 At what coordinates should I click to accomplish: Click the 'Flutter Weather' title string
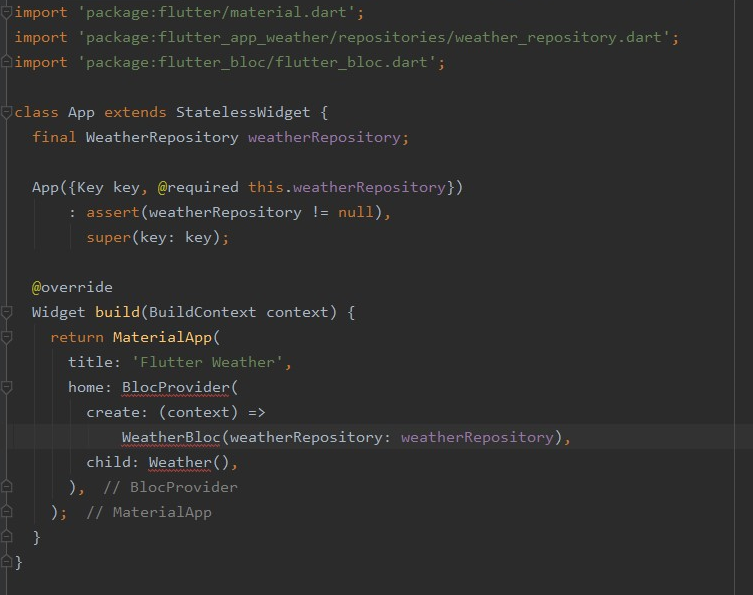tap(207, 362)
